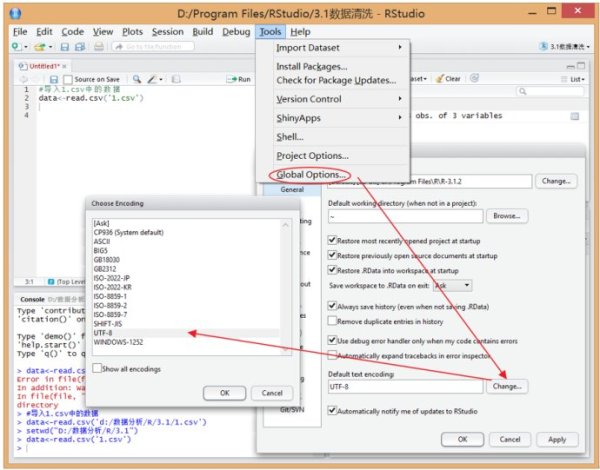Confirm Choose Encoding dialog with OK
The image size is (600, 470).
[x=225, y=393]
